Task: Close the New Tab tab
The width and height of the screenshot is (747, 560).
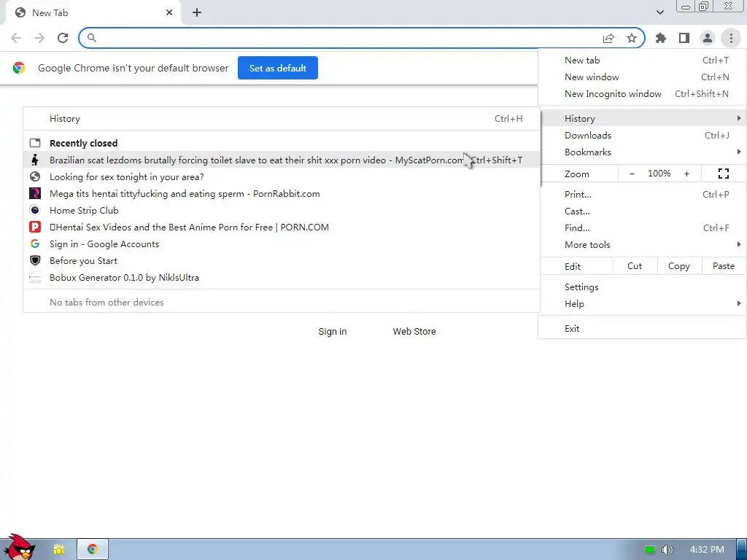Action: pyautogui.click(x=169, y=13)
